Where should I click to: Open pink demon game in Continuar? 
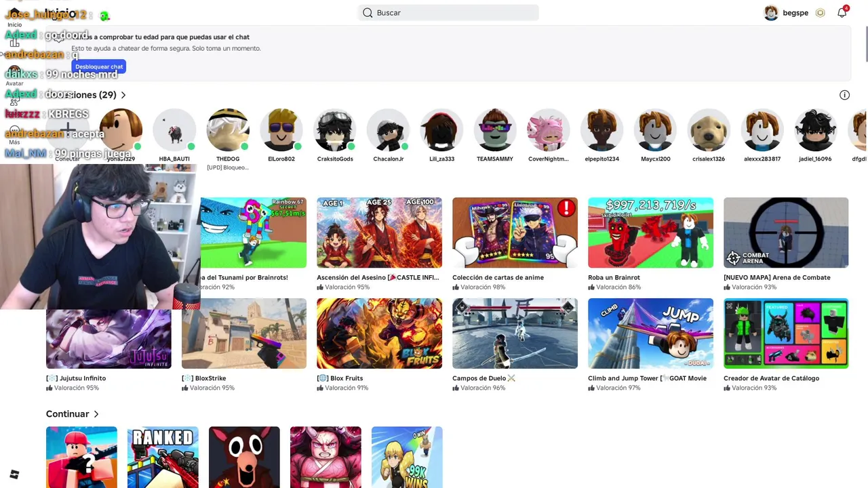pyautogui.click(x=325, y=457)
